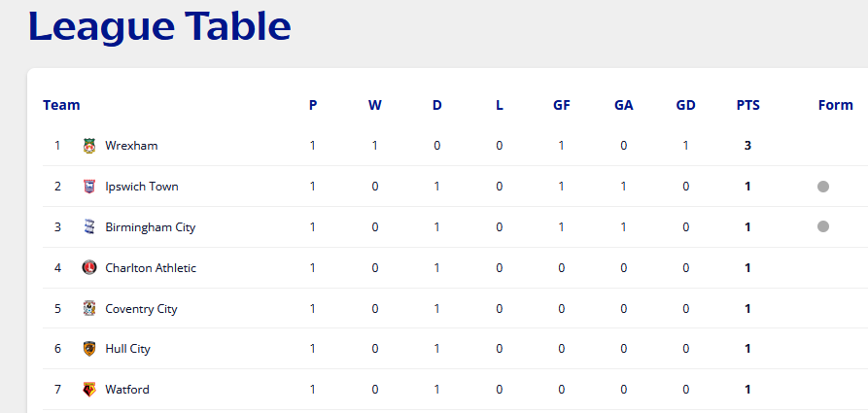Viewport: 868px width, 413px height.
Task: Click the Charlton Athletic club crest
Action: (89, 268)
